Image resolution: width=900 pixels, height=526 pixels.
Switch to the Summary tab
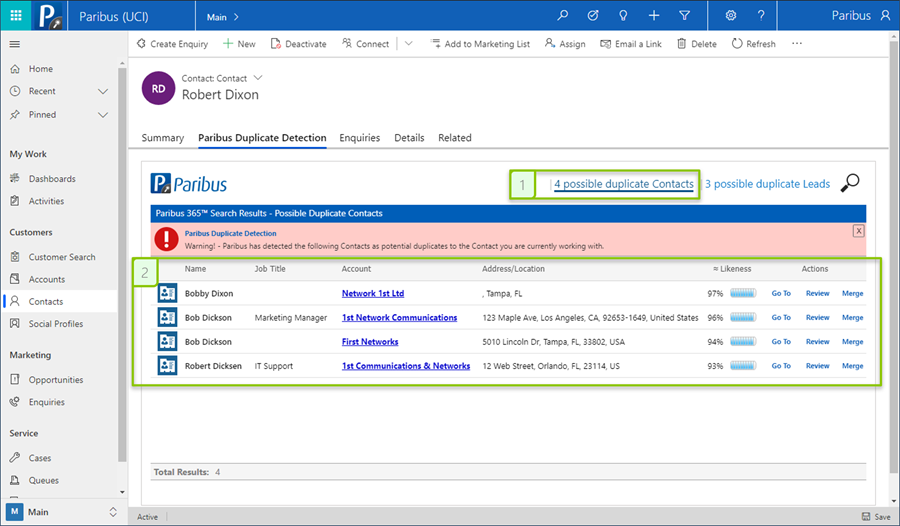coord(162,138)
